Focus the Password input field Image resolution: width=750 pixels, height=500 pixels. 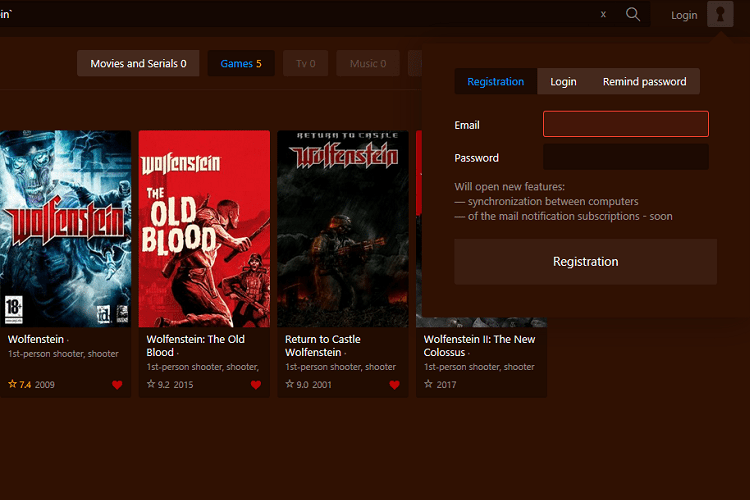pos(626,157)
